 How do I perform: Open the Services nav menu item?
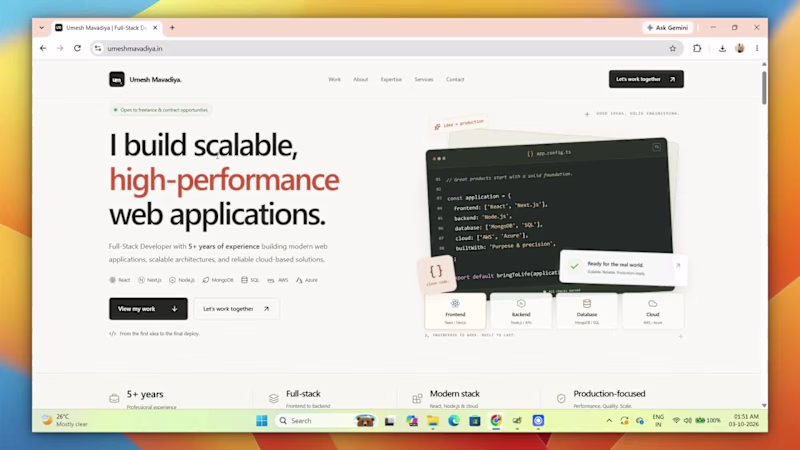(x=423, y=80)
